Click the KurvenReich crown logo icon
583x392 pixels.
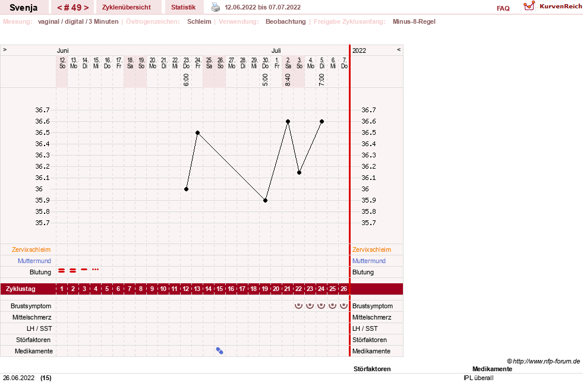tap(529, 7)
